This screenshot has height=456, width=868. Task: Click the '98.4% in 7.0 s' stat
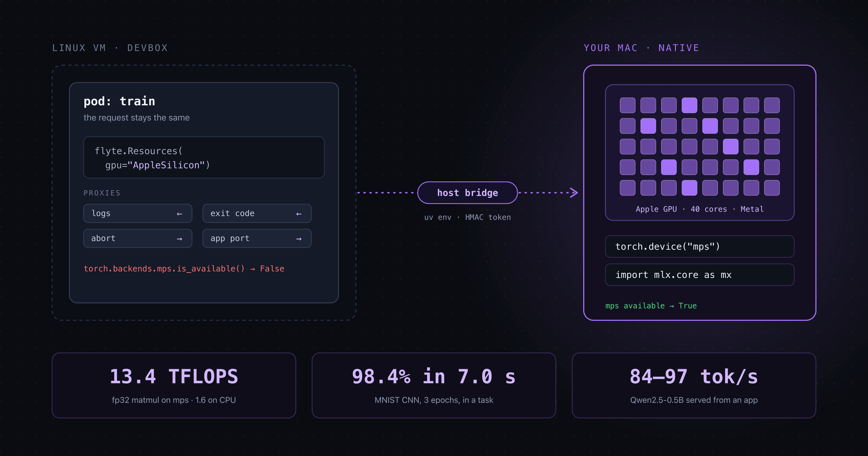pos(434,376)
